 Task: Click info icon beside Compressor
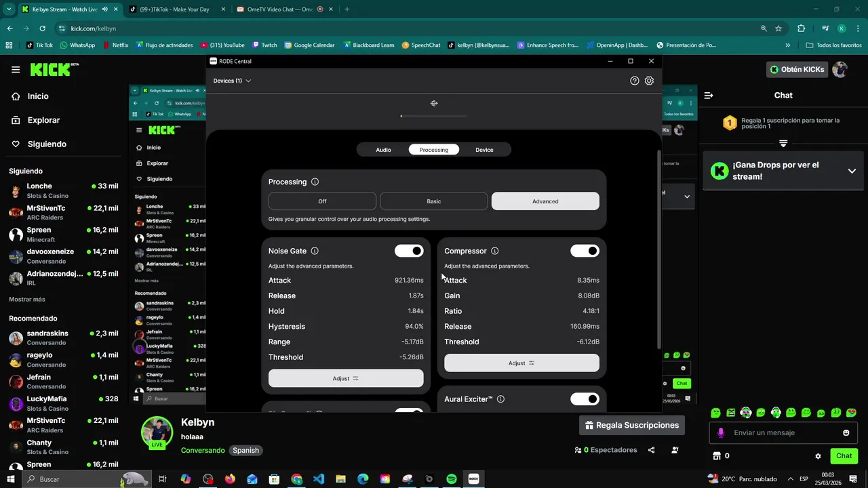pos(494,251)
